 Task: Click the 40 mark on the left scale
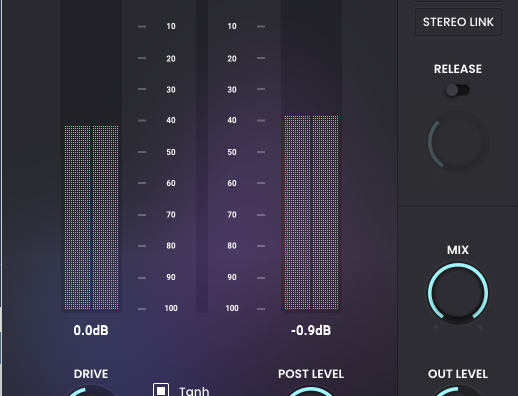(171, 120)
